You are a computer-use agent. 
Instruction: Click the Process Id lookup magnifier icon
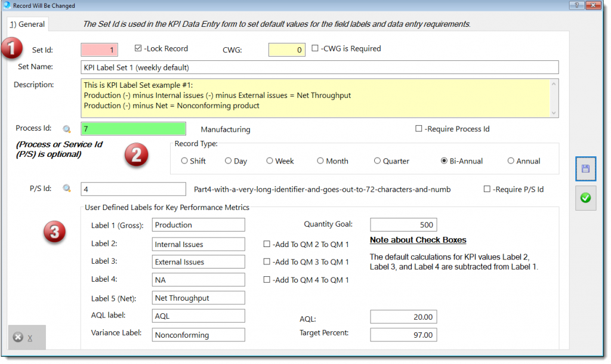click(67, 129)
